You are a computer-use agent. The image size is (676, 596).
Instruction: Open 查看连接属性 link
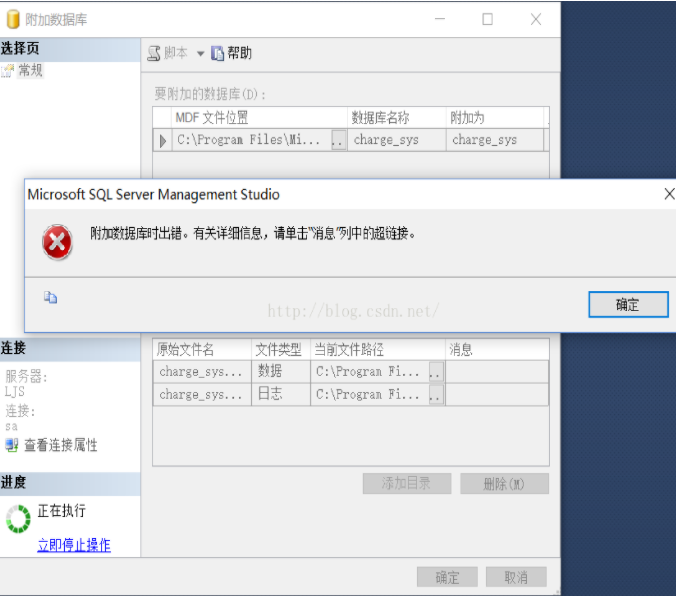(61, 445)
